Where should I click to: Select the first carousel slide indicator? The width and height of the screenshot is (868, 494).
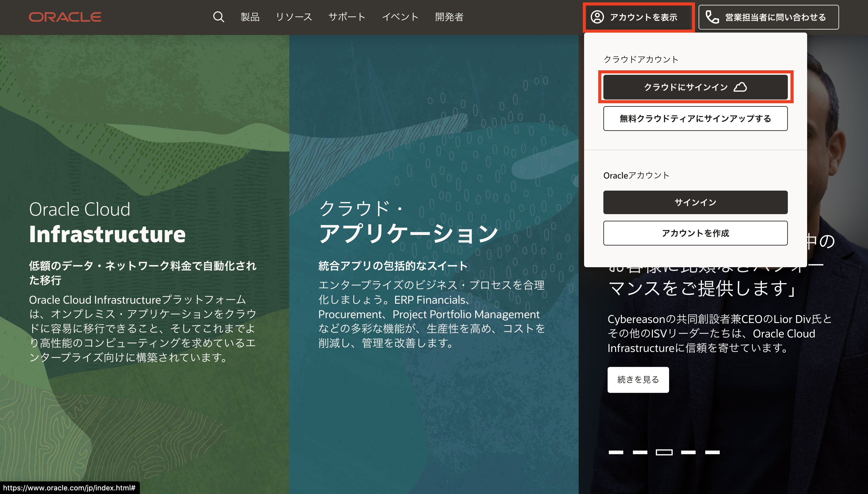(x=616, y=452)
